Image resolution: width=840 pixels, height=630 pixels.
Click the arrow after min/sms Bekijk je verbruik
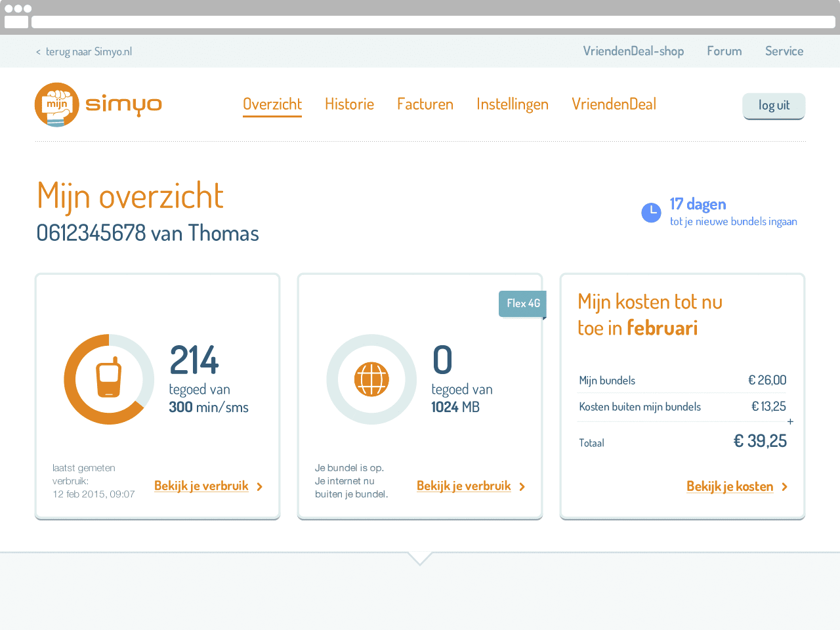click(x=260, y=486)
